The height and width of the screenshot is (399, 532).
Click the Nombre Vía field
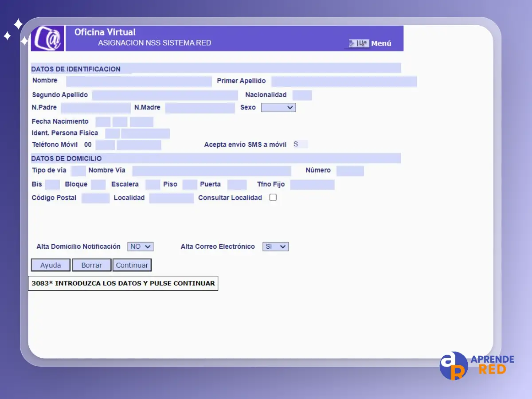(211, 171)
